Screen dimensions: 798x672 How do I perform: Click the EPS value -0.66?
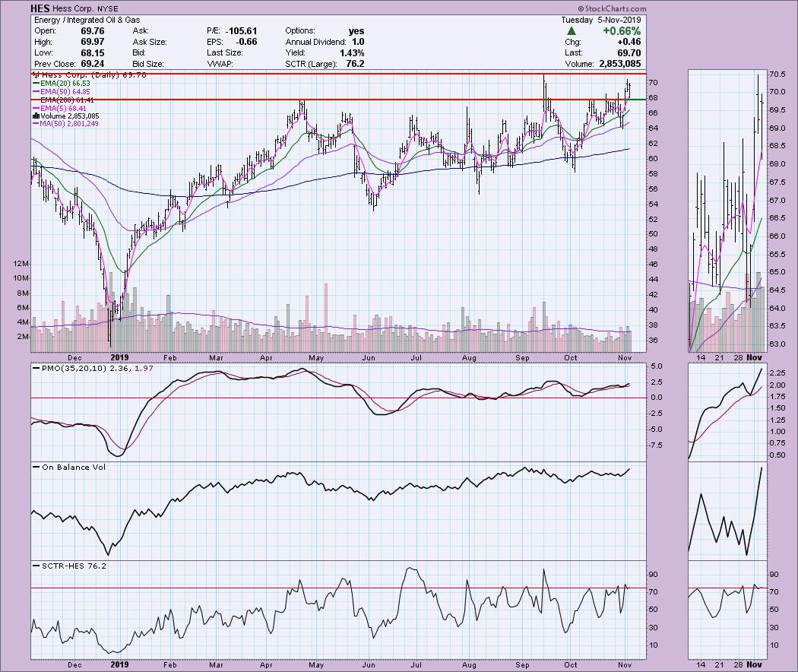[247, 42]
